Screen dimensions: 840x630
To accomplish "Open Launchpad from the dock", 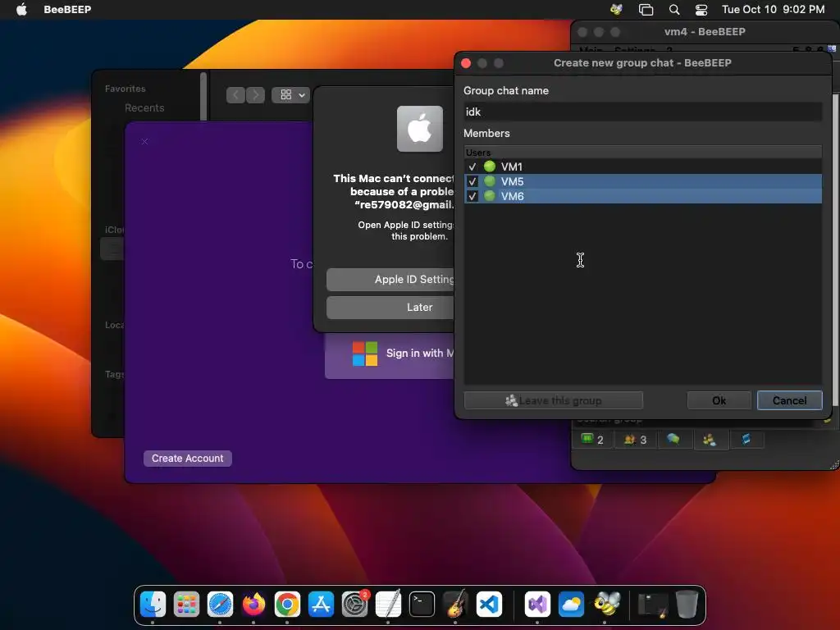I will tap(186, 605).
